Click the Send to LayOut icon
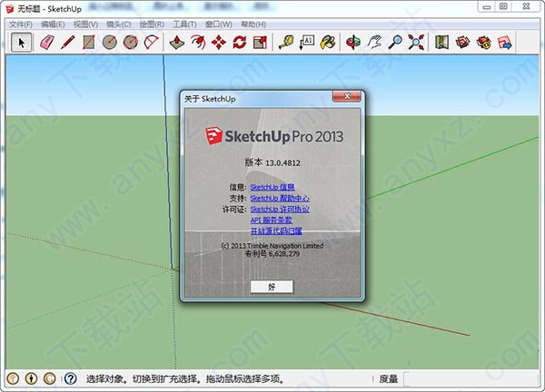This screenshot has width=545, height=392. coord(504,43)
